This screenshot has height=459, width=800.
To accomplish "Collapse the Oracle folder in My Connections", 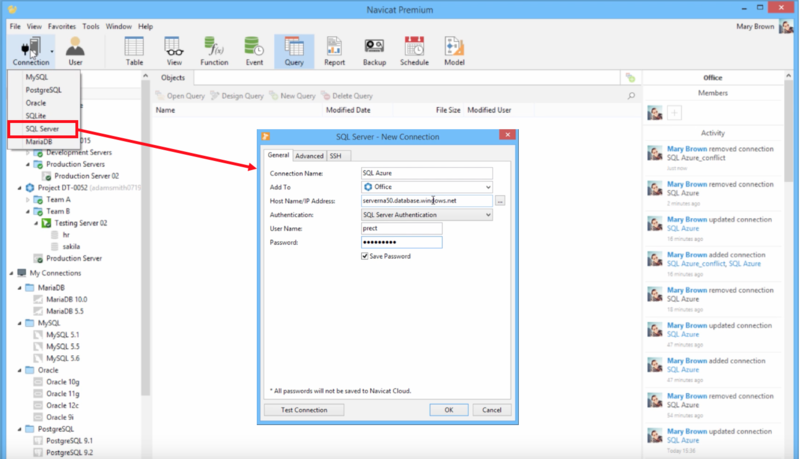I will click(19, 370).
